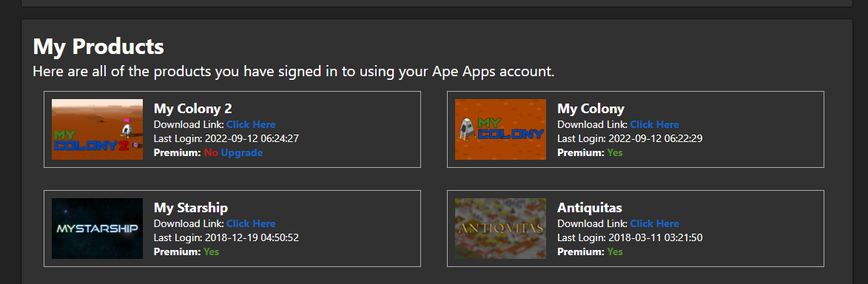This screenshot has height=284, width=868.
Task: Visit the Antiquitas download Click Here link
Action: click(654, 223)
